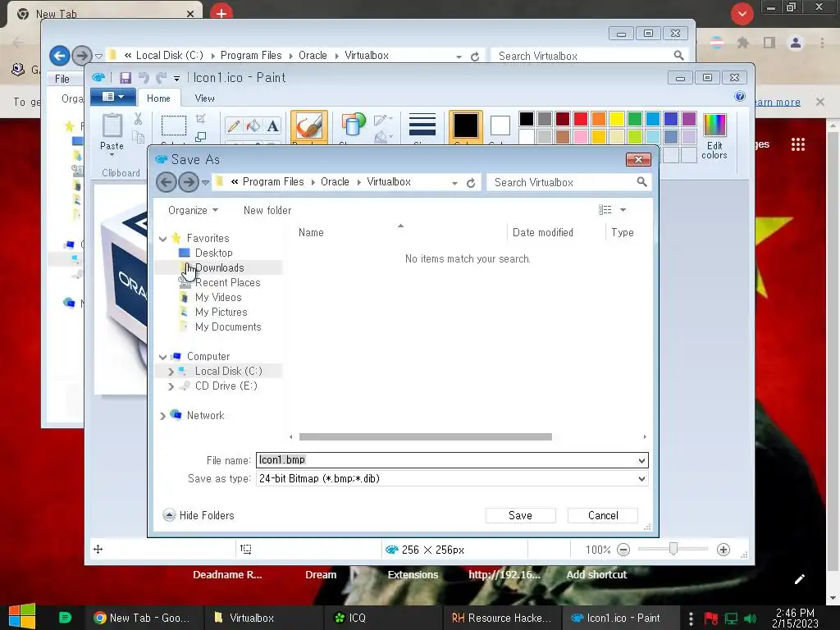Select the Color 1 black swatch

pyautogui.click(x=466, y=127)
